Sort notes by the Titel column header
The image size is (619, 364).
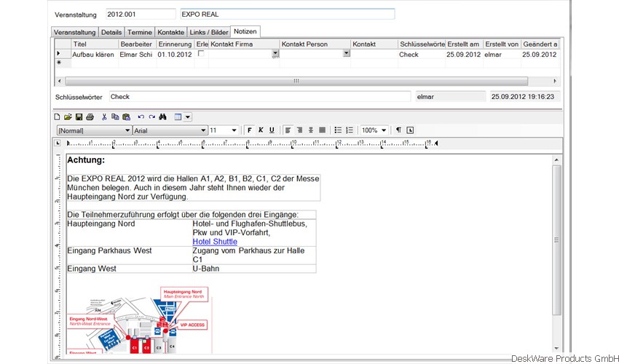[95, 44]
